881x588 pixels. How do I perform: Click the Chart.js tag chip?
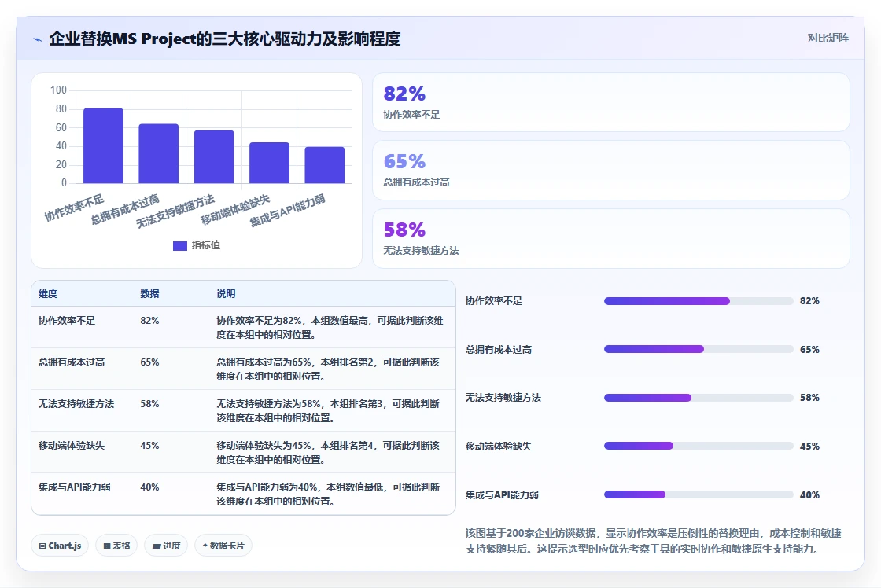coord(60,546)
